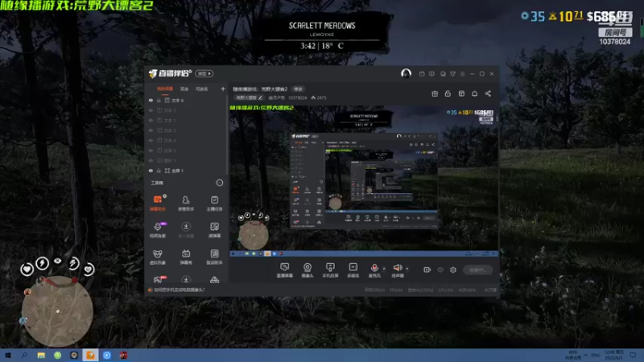Open File Explorer from taskbar
This screenshot has width=644, height=362.
pos(41,355)
